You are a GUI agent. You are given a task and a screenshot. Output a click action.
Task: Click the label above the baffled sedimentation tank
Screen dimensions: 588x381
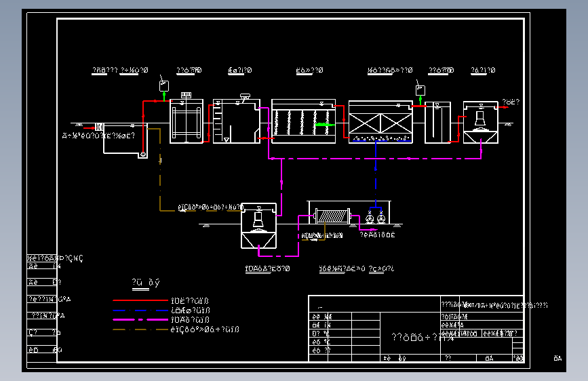tap(309, 70)
